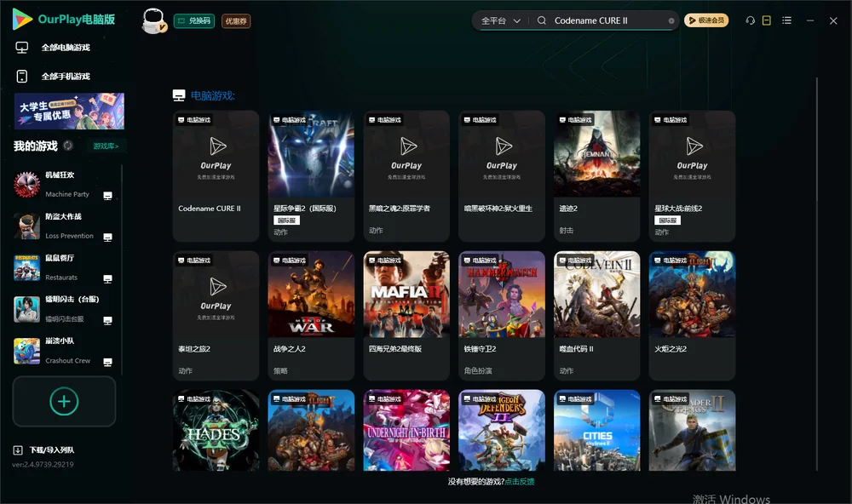The height and width of the screenshot is (504, 852).
Task: Click the 国际服 tag on 星球大战:前线2 card
Action: click(667, 220)
